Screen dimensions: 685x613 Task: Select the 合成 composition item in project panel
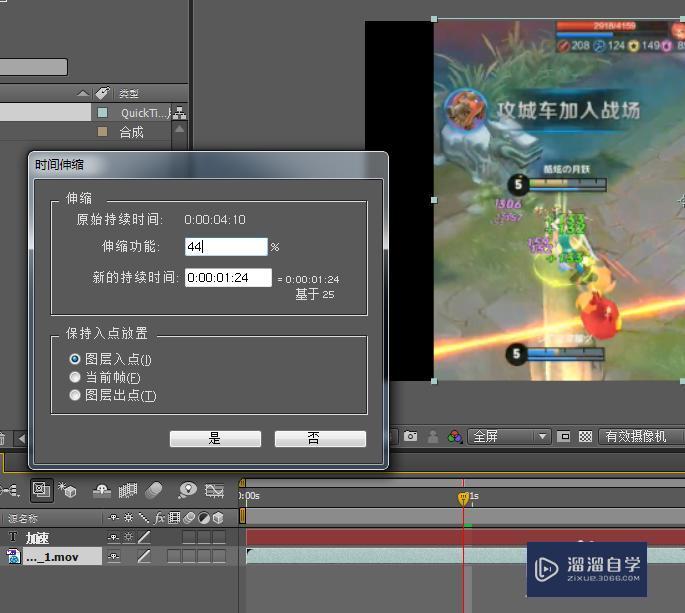(x=131, y=132)
